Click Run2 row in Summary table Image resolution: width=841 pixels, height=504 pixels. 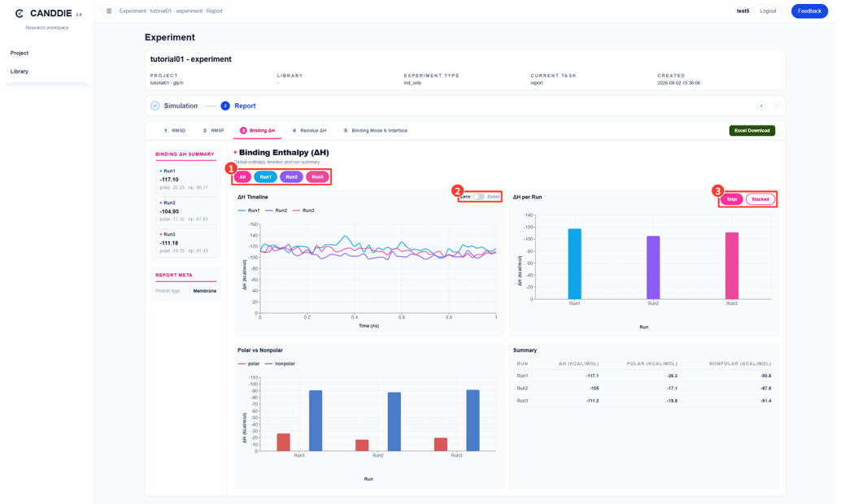click(643, 389)
